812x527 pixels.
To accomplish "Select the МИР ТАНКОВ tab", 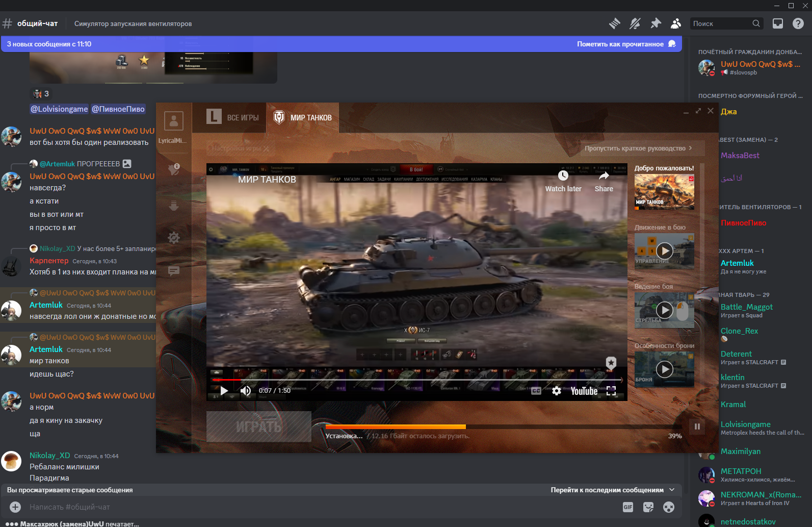I will point(302,117).
